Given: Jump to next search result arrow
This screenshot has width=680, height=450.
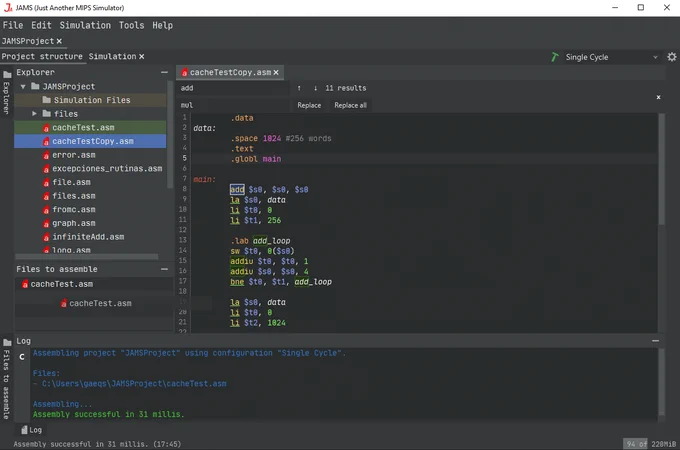Looking at the screenshot, I should tap(315, 88).
